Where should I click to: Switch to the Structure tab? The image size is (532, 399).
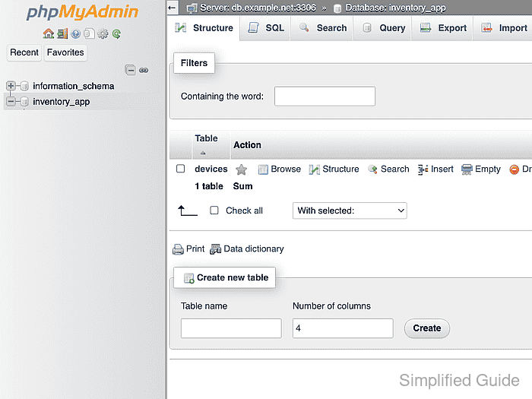(204, 28)
